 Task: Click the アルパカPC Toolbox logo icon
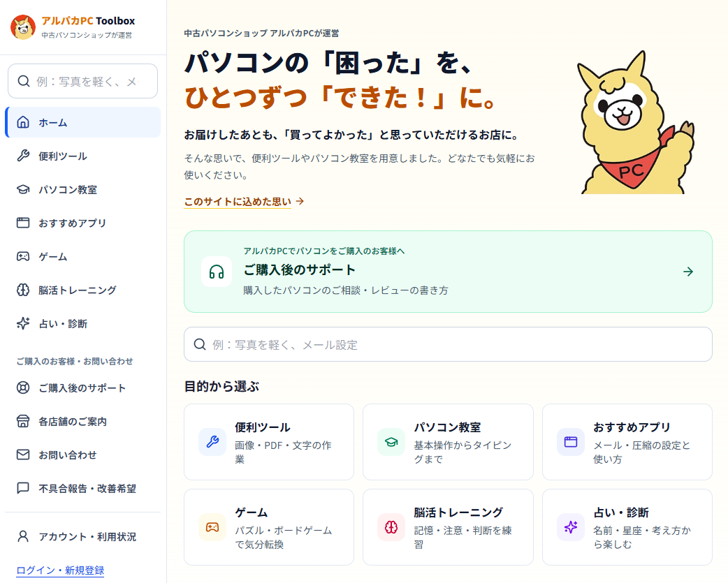[23, 27]
